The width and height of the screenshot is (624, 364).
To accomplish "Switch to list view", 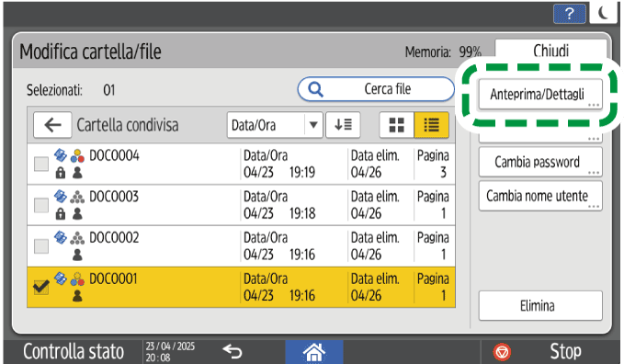I will (431, 125).
